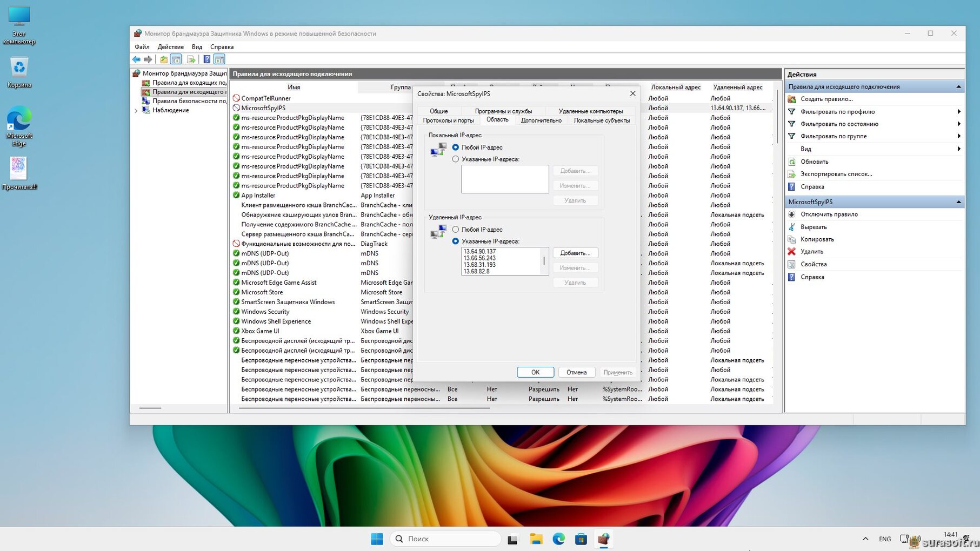The image size is (980, 551).
Task: Select local 'Любой IP-адрес' radio button
Action: tap(456, 147)
